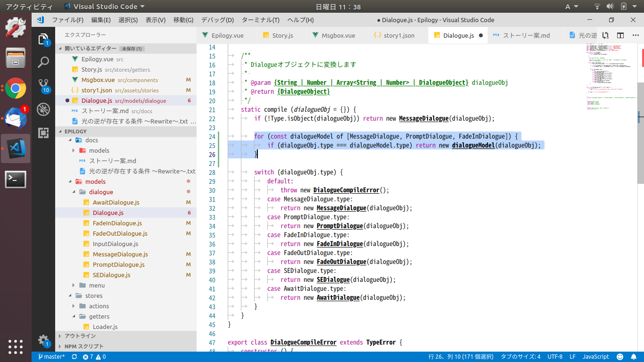Collapse the dialogue folder
Viewport: 644px width, 362px height.
click(101, 192)
